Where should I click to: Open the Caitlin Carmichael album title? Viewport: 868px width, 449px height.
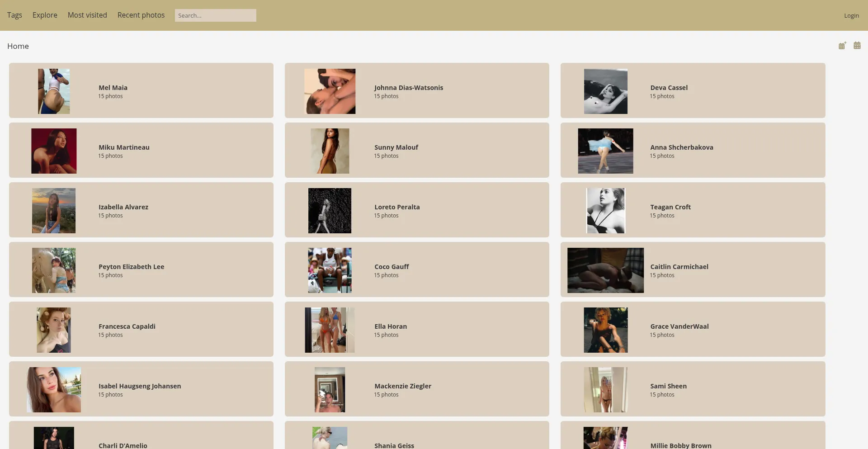[679, 267]
